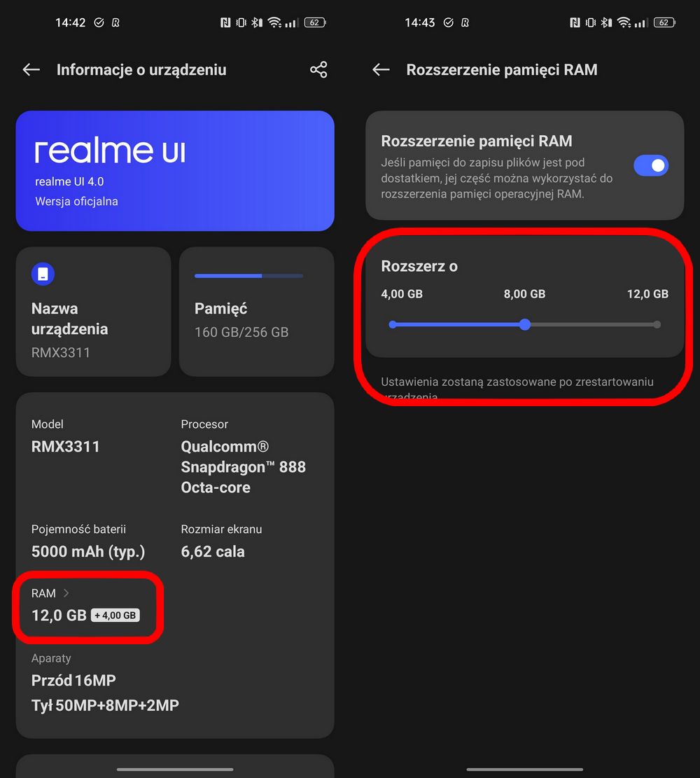Tap the blue device icon above Nazwa urządzenia
The height and width of the screenshot is (778, 700).
(43, 274)
